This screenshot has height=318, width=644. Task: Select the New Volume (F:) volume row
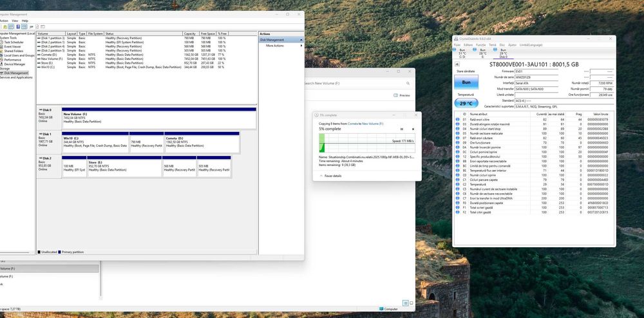click(132, 59)
